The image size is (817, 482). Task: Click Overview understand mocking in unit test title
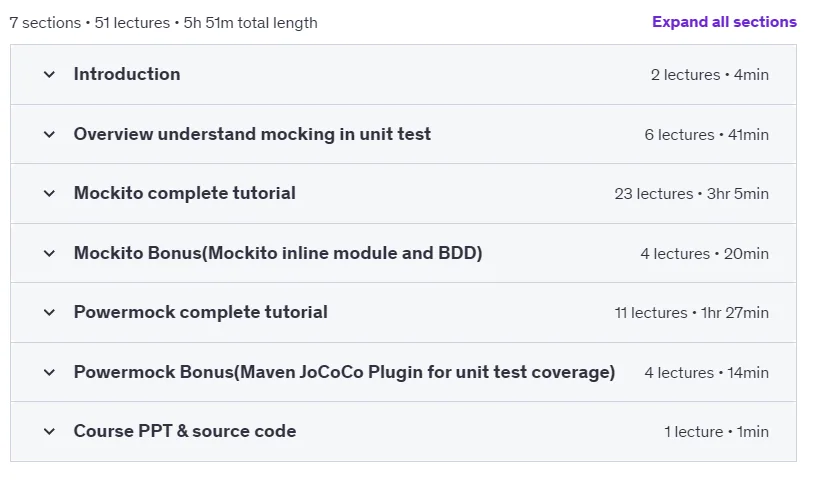tap(252, 134)
